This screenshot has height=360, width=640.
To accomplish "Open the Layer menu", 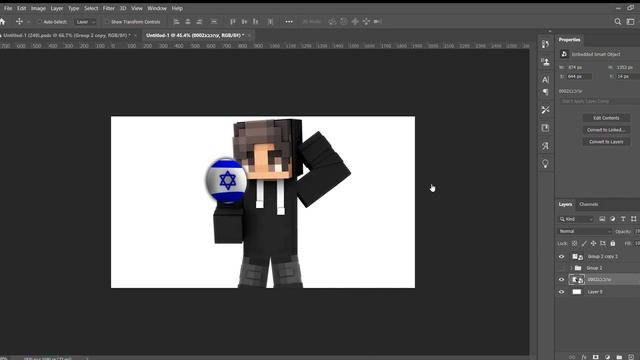I will 57,8.
